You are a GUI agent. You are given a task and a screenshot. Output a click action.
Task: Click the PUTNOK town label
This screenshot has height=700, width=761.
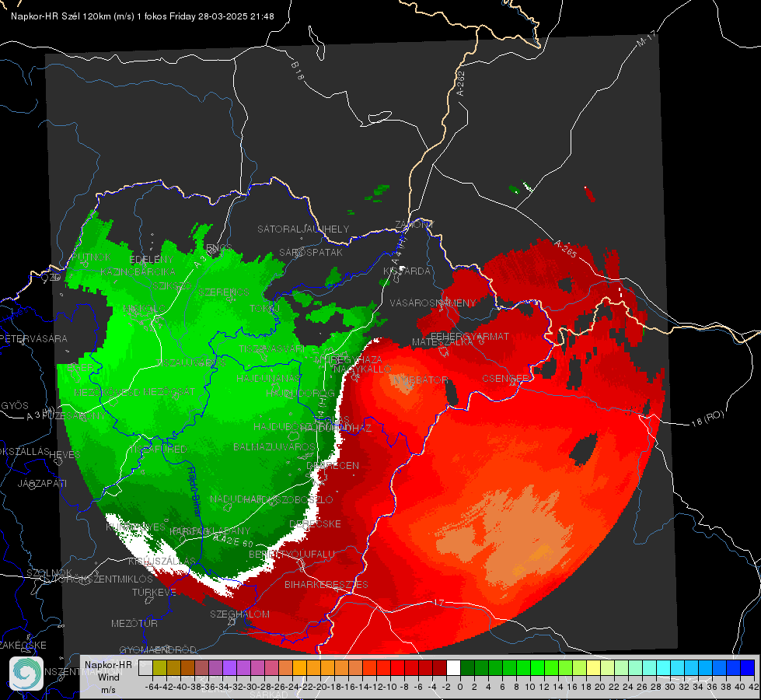pos(93,257)
